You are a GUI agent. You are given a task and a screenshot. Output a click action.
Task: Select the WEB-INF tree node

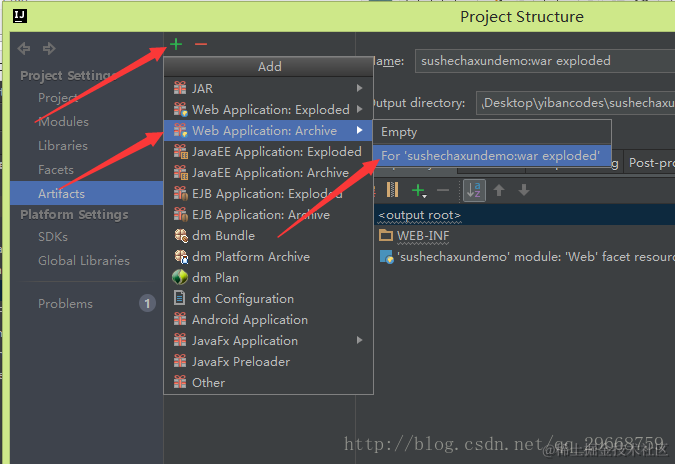[x=423, y=235]
